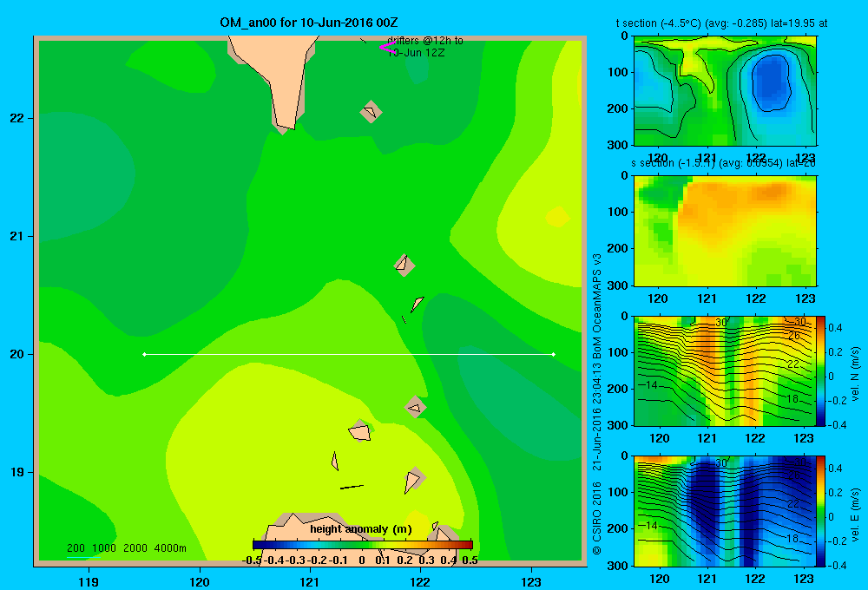The height and width of the screenshot is (590, 868).
Task: Click the "-14" isopycnal label in vel. N plot
Action: (650, 384)
